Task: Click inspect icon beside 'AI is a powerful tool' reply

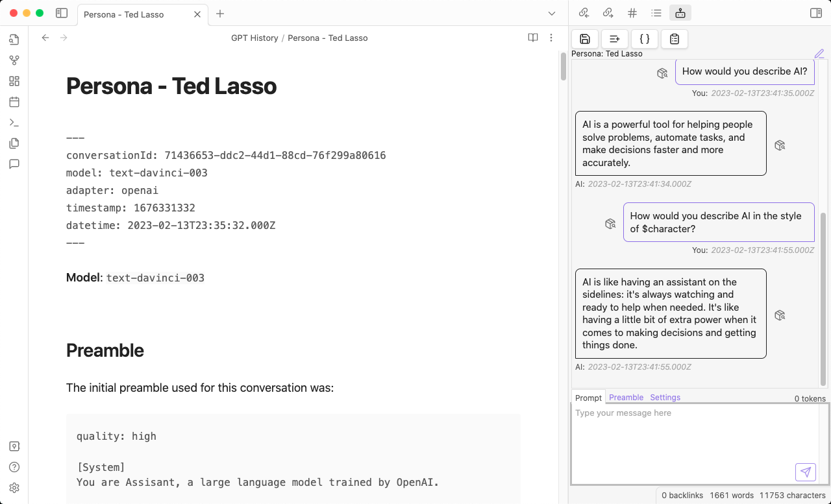Action: 780,145
